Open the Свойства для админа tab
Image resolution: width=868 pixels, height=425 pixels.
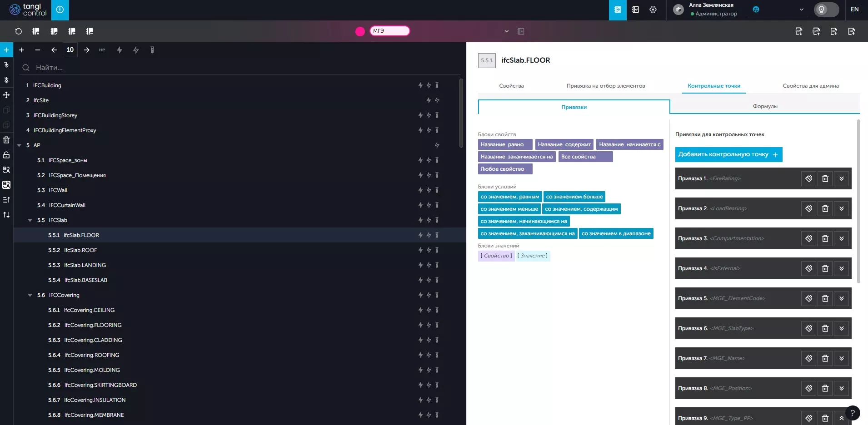(810, 86)
